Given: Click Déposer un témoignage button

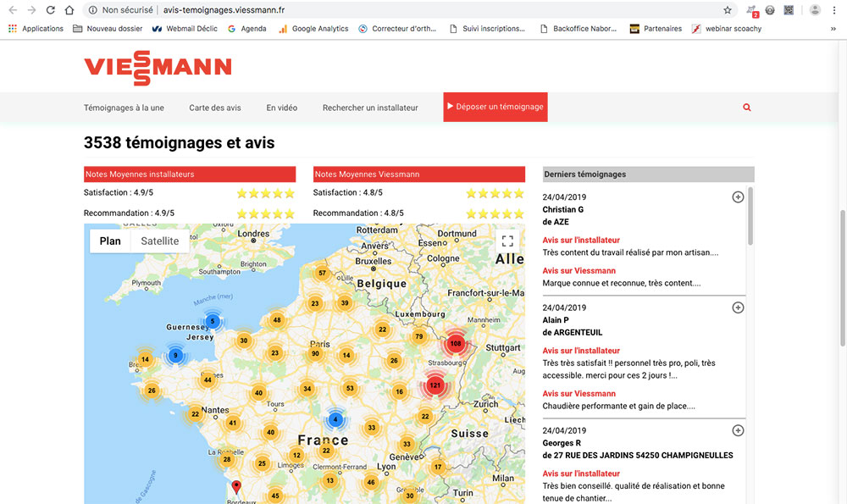Looking at the screenshot, I should 495,107.
